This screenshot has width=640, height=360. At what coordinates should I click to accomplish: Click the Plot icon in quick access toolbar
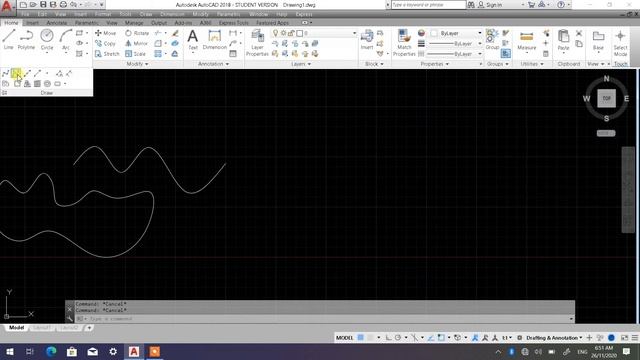(x=63, y=4)
